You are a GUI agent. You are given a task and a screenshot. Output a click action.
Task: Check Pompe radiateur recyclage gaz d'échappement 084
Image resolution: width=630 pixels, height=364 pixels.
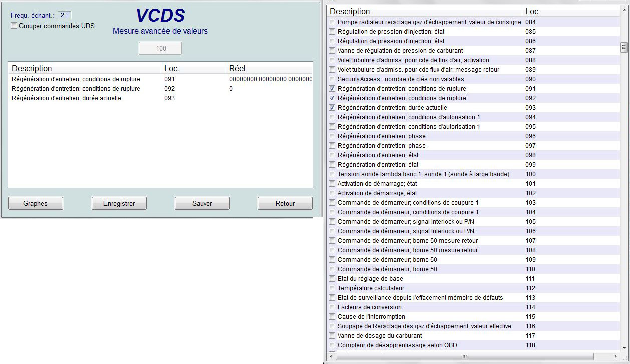coord(332,22)
